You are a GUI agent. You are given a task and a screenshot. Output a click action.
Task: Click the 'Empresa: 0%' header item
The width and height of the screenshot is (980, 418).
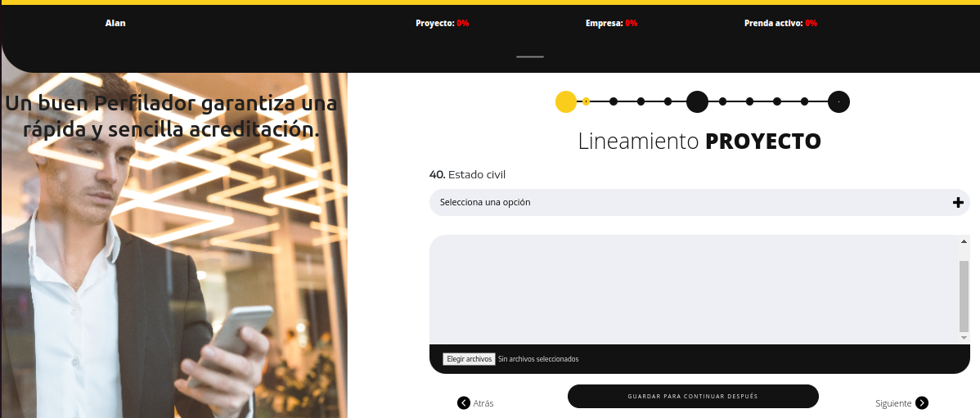[611, 23]
